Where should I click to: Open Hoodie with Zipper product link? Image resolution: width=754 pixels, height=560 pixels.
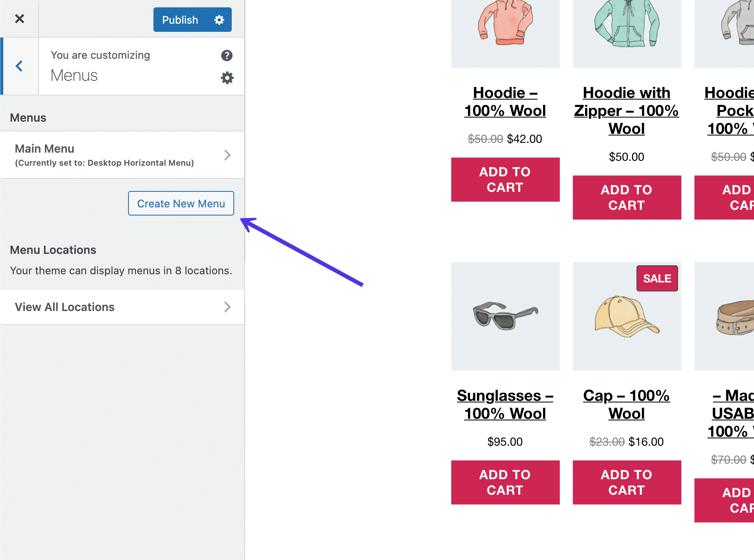point(626,111)
